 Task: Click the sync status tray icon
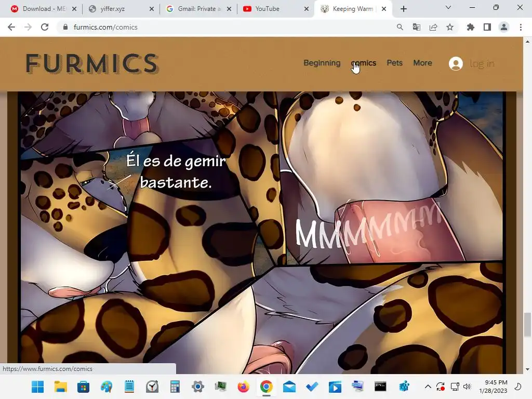point(441,387)
